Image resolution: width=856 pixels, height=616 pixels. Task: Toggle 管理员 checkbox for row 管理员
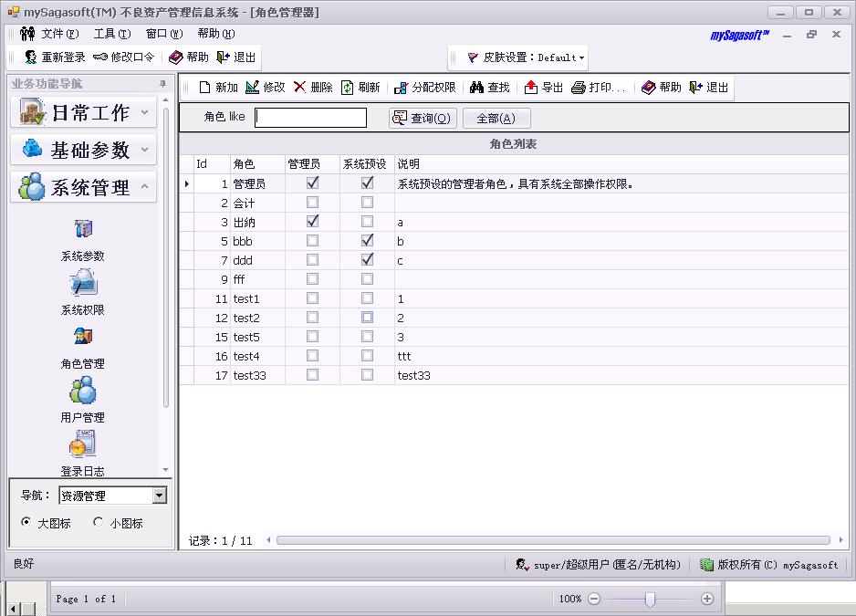pos(312,183)
